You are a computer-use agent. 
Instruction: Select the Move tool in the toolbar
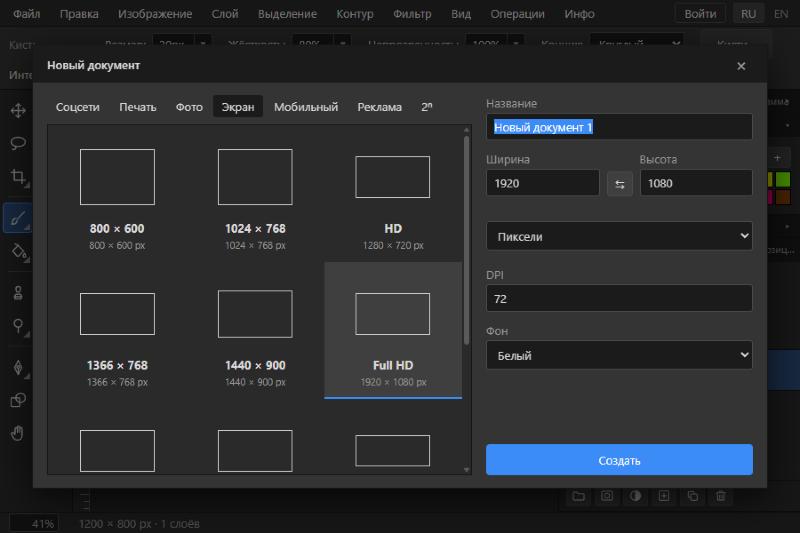click(18, 111)
